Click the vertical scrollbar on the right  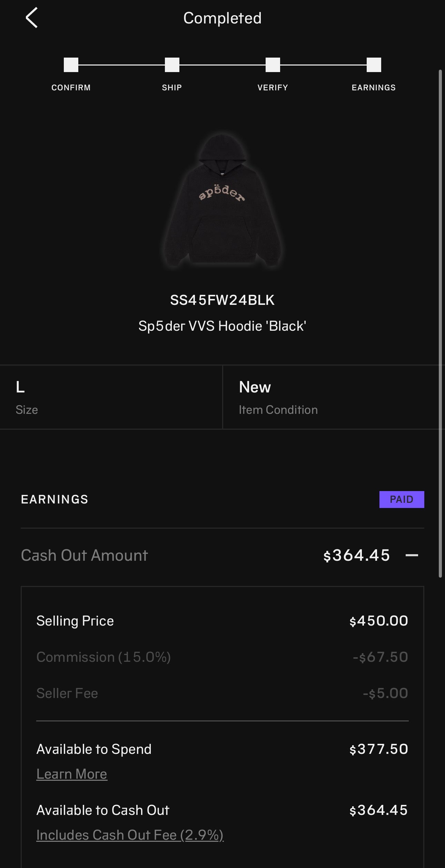tap(440, 323)
